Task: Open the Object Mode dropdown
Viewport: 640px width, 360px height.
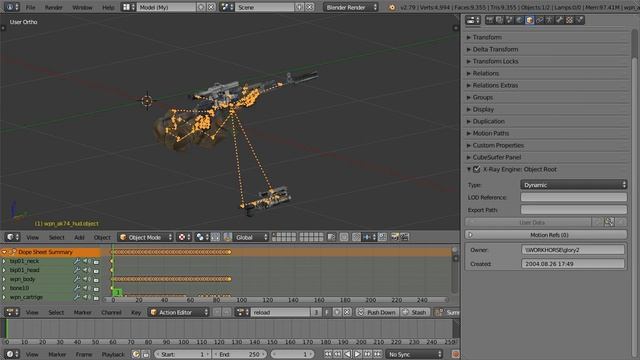Action: click(146, 237)
